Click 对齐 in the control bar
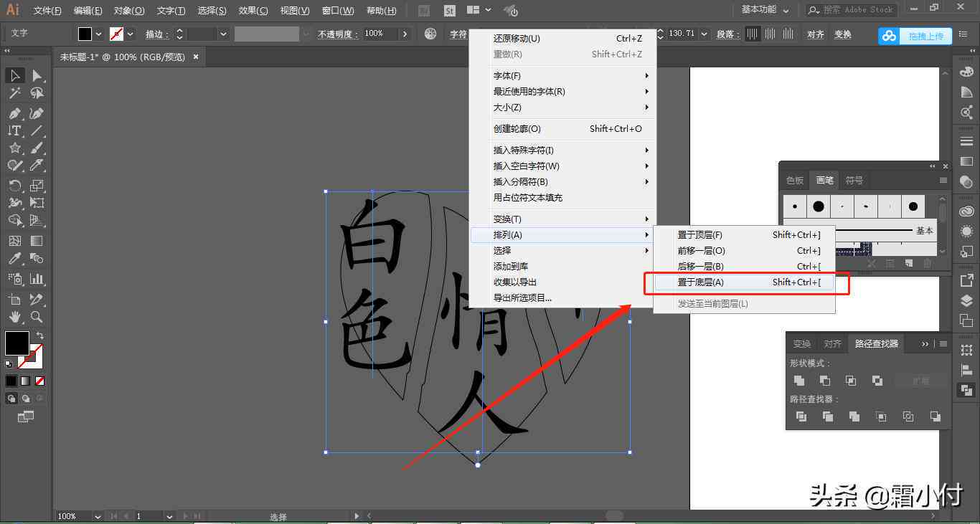Viewport: 980px width, 524px height. click(816, 34)
